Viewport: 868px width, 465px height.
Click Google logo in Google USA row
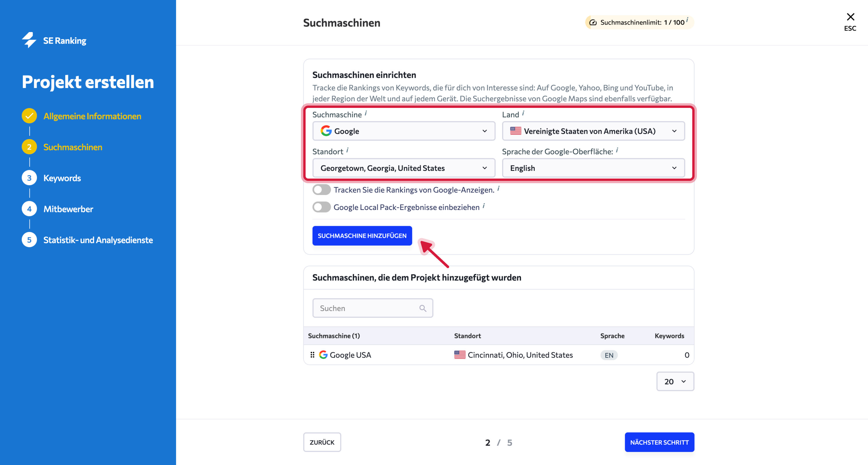coord(323,355)
